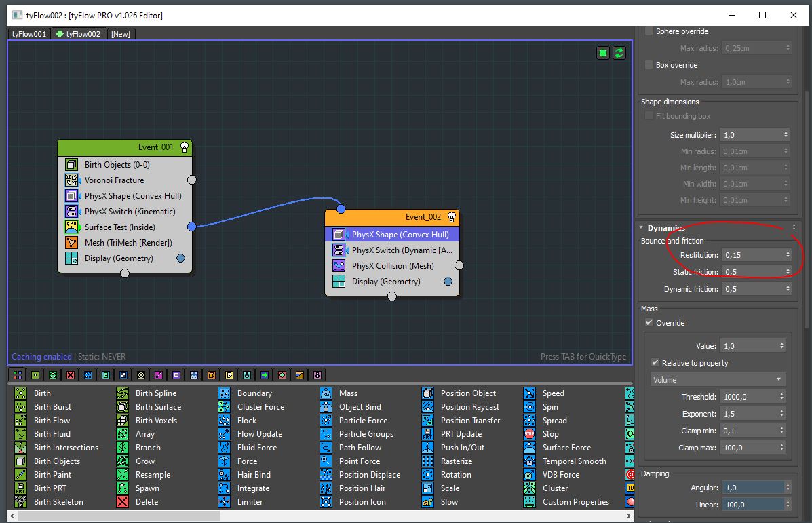Click the Speed operator icon

pos(529,393)
